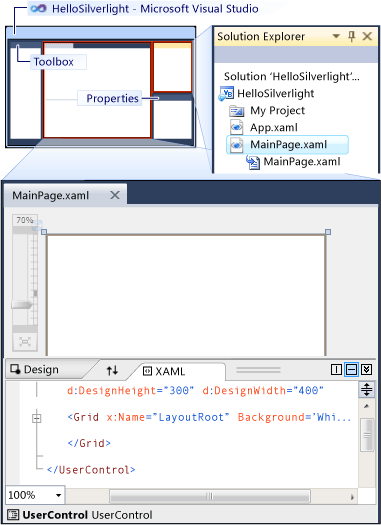Select the HelloSilverlight project name
Image resolution: width=381 pixels, height=525 pixels.
coord(276,93)
